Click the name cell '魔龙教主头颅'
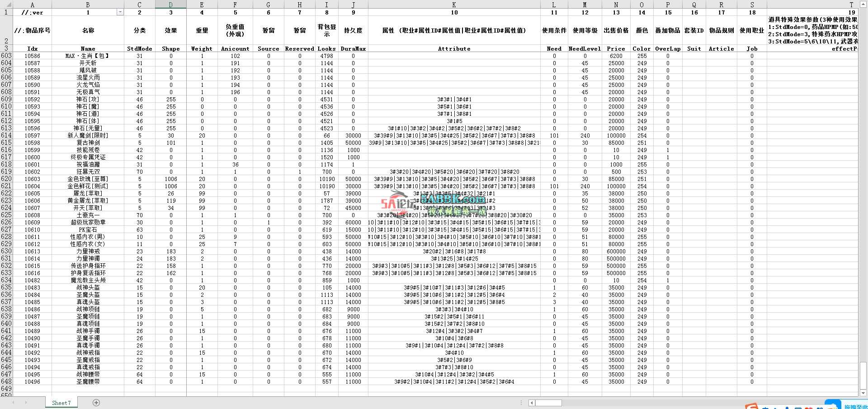 (88, 280)
